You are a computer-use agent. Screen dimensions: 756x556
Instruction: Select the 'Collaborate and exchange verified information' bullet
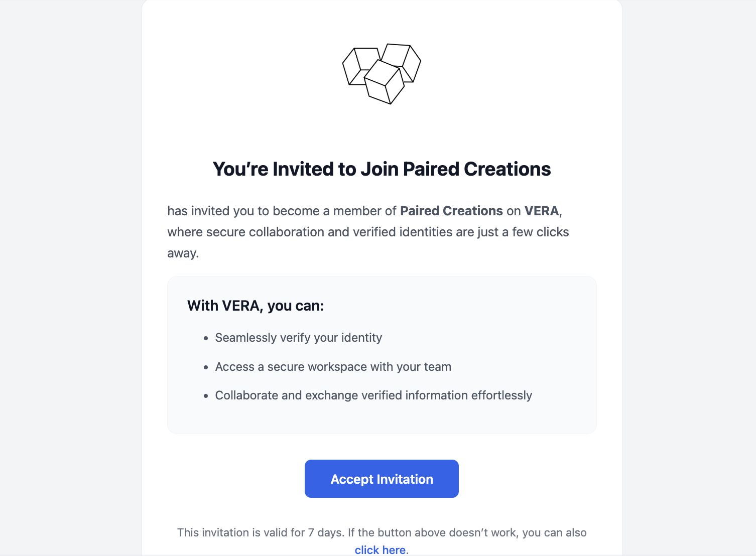(373, 395)
